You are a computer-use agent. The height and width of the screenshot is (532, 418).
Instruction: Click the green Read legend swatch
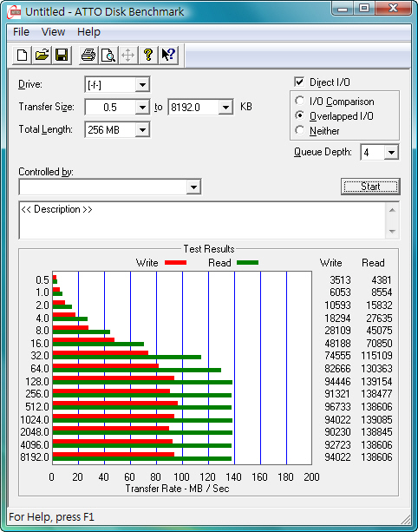pyautogui.click(x=247, y=263)
